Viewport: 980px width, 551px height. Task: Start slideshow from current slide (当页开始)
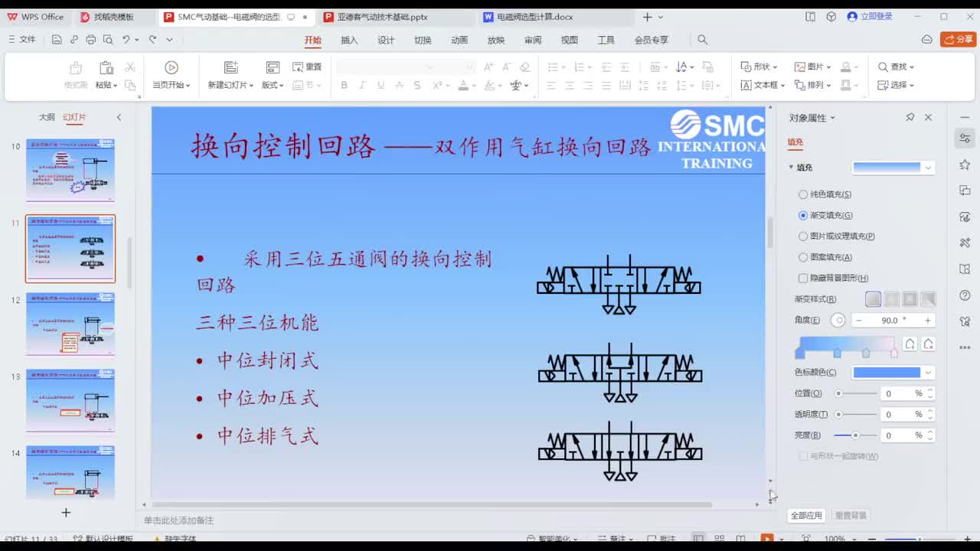click(171, 75)
